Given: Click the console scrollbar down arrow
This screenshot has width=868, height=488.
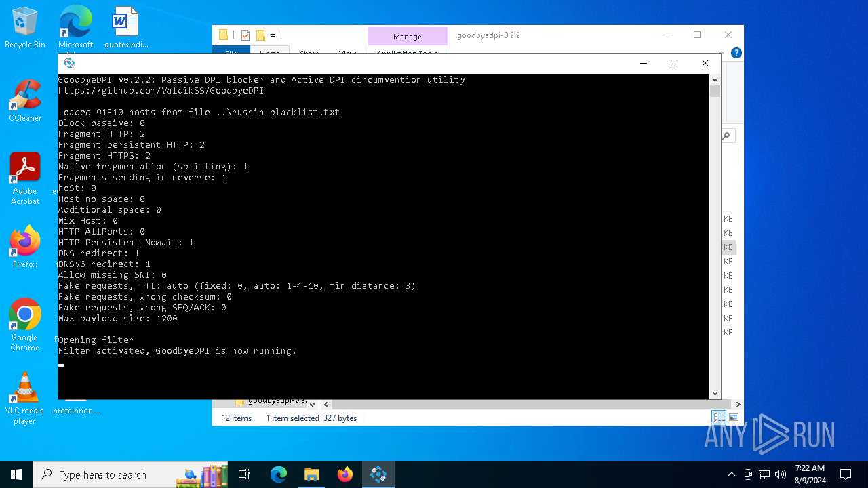Looking at the screenshot, I should pos(715,393).
